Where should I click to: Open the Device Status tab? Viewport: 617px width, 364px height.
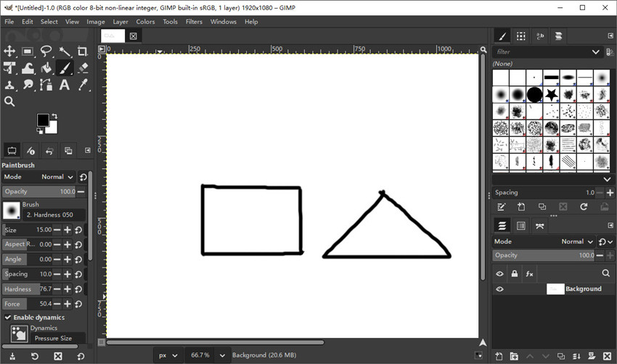pos(30,151)
